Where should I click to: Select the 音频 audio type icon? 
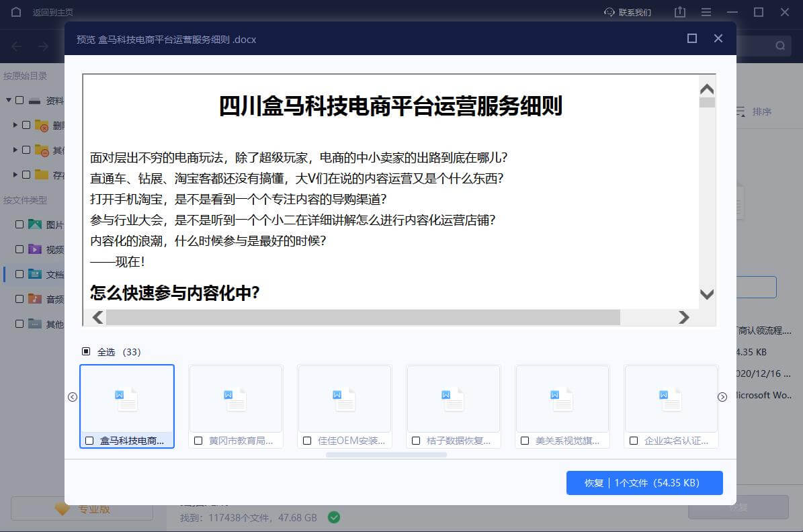pos(35,298)
